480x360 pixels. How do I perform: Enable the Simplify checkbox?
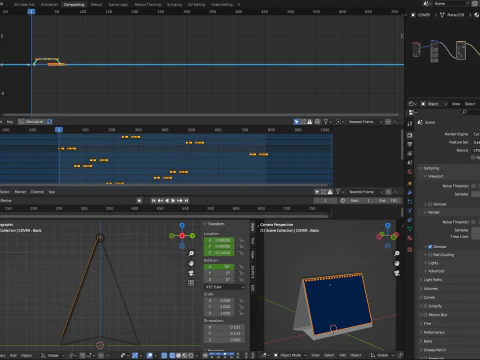click(425, 306)
